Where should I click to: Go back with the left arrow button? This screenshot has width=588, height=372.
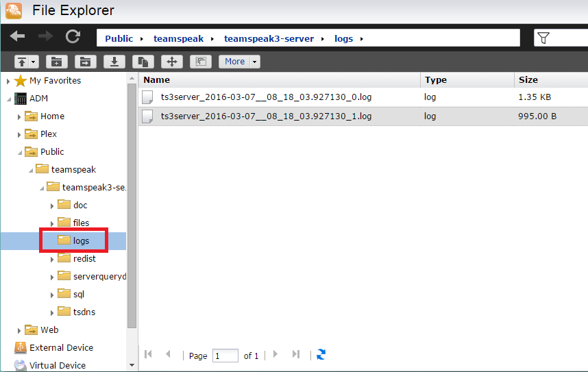(x=17, y=36)
